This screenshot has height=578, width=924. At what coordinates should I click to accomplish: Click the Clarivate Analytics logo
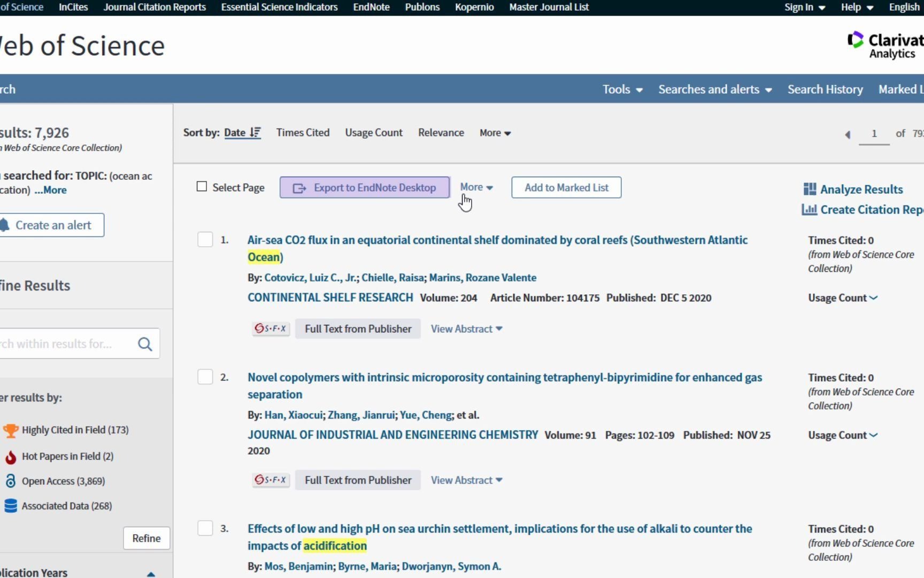[x=885, y=45]
